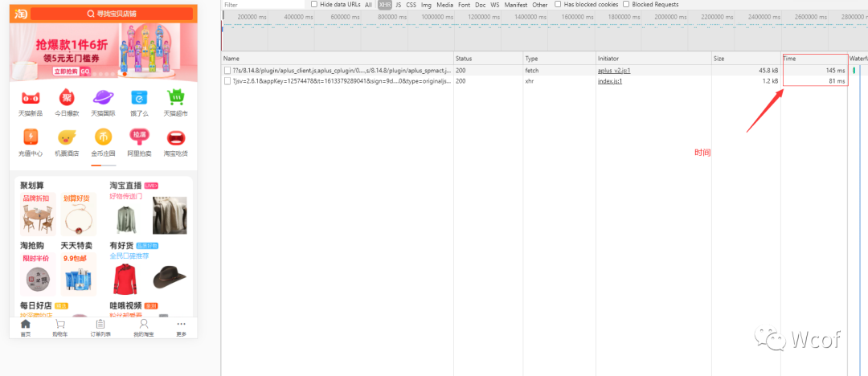Open 限时半价 product image

(38, 280)
